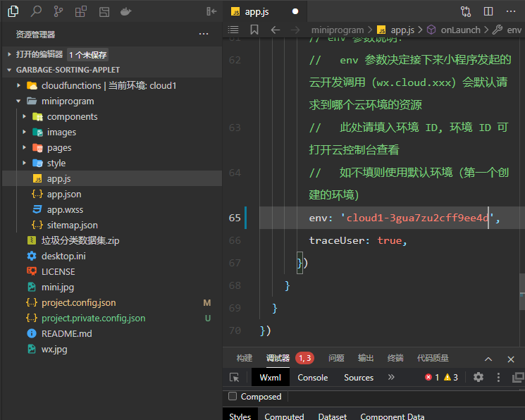This screenshot has width=525, height=420.
Task: Show more devtools tabs via double chevron
Action: 391,377
